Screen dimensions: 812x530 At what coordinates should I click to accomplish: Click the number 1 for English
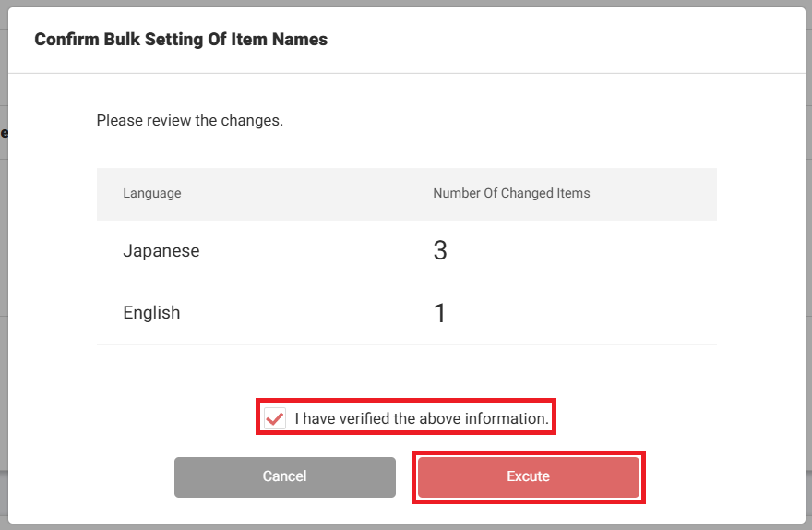(x=440, y=314)
